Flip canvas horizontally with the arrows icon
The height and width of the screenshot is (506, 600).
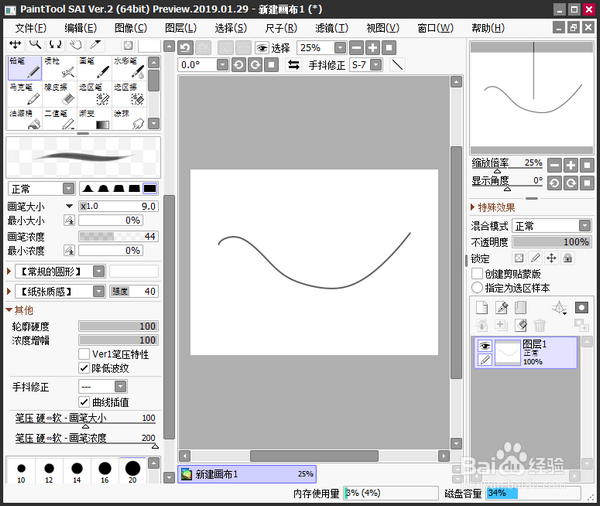click(x=293, y=65)
